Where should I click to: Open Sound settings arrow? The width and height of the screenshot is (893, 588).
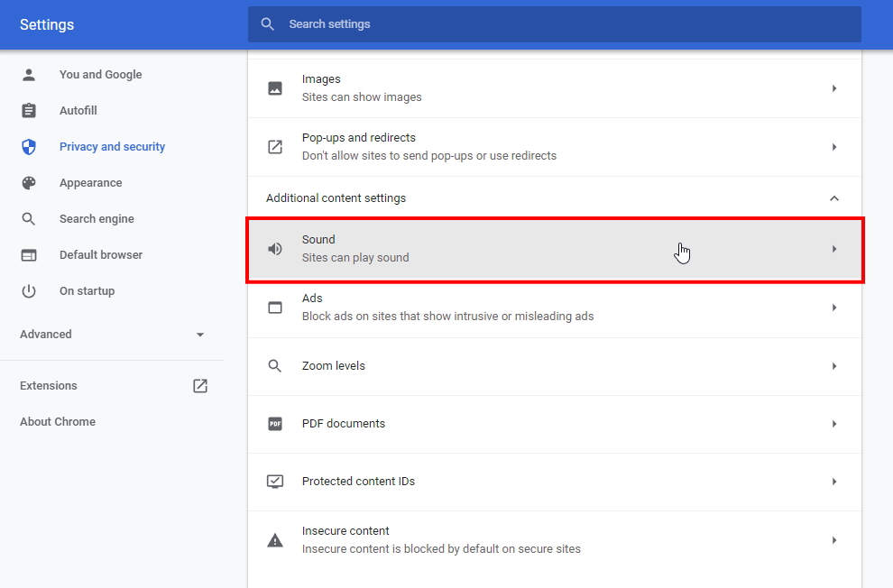pos(833,249)
